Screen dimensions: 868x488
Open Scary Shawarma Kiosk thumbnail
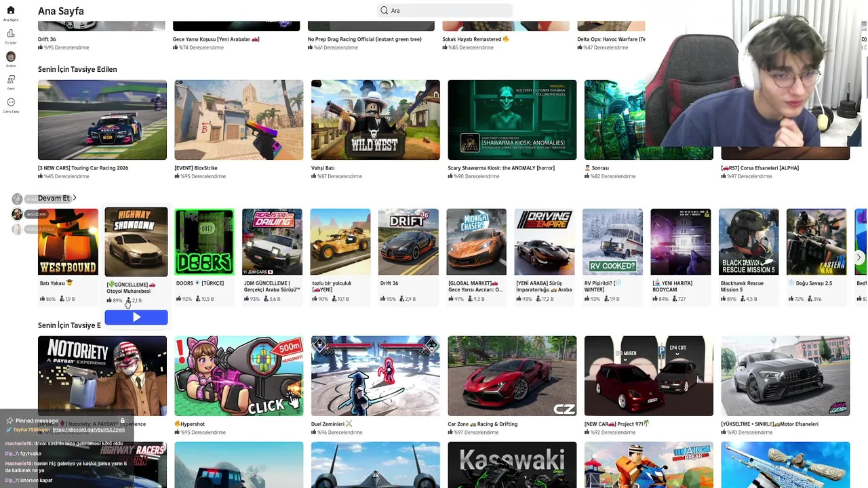tap(512, 120)
